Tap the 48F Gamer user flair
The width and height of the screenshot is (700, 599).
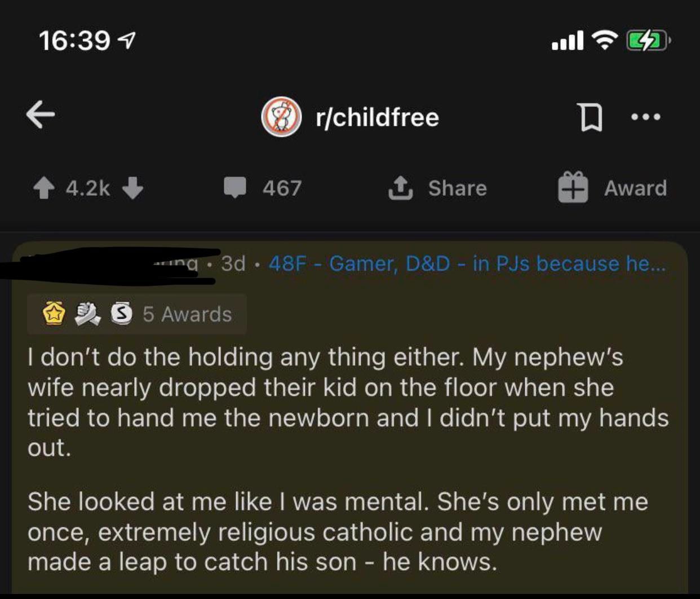tap(467, 263)
